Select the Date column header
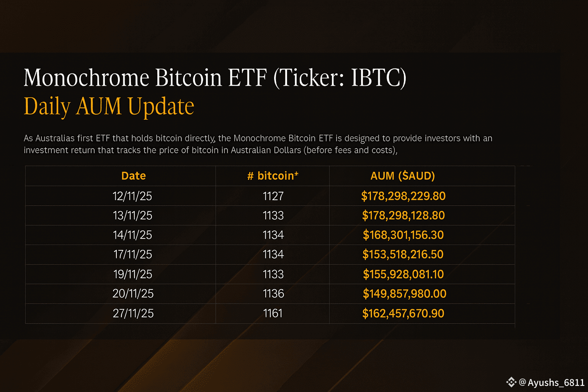Screen dimensions: 588x392 134,176
